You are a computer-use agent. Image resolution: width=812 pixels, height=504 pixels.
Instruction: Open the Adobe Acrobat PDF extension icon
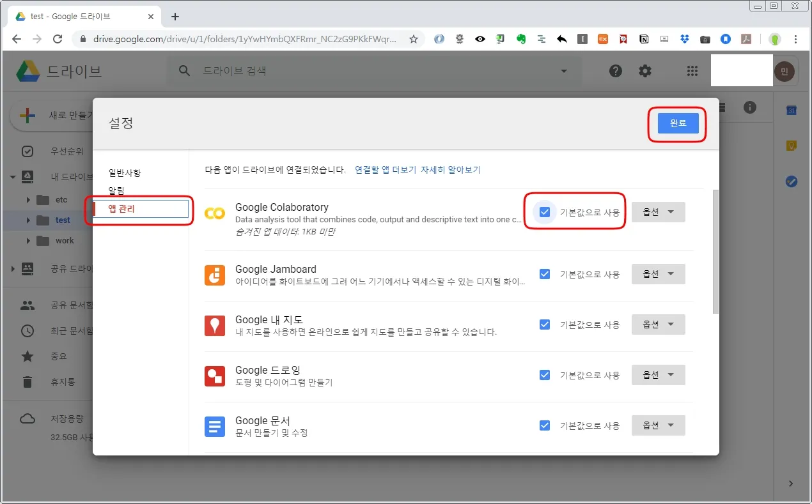point(746,39)
